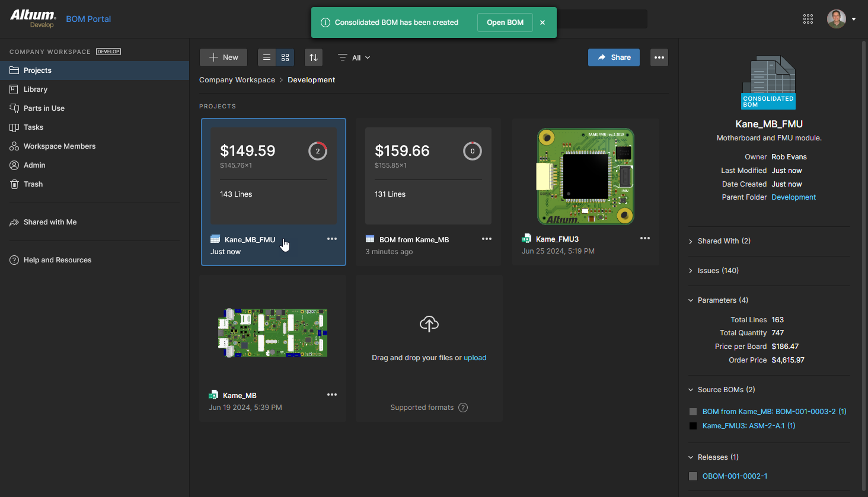This screenshot has width=868, height=497.
Task: Open the apps grid launcher icon
Action: click(x=808, y=19)
